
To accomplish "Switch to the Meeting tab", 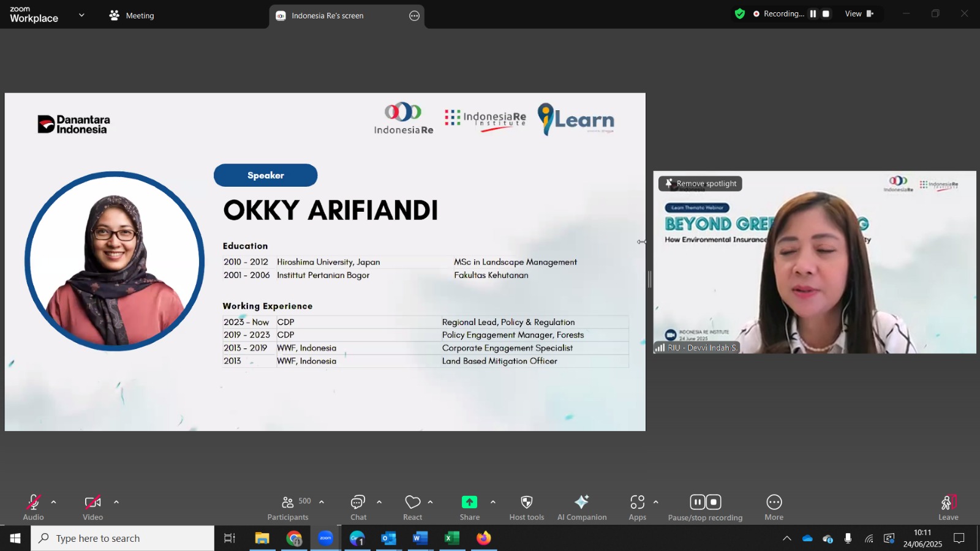I will (132, 15).
